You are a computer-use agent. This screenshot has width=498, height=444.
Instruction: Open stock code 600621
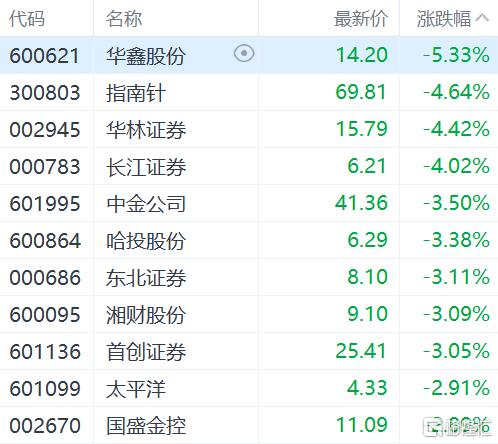click(x=44, y=55)
